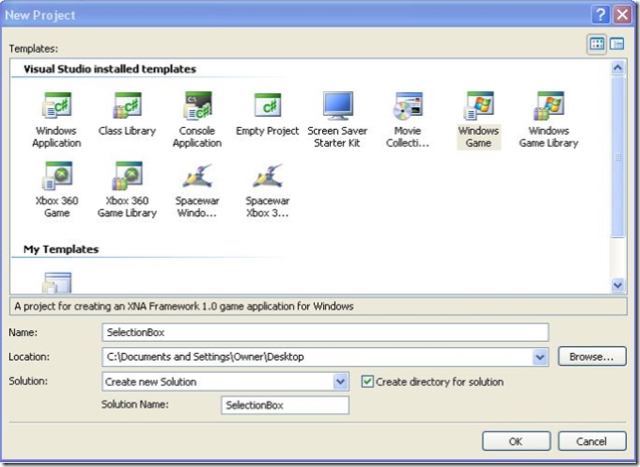
Task: Click the help question mark button
Action: pos(600,15)
